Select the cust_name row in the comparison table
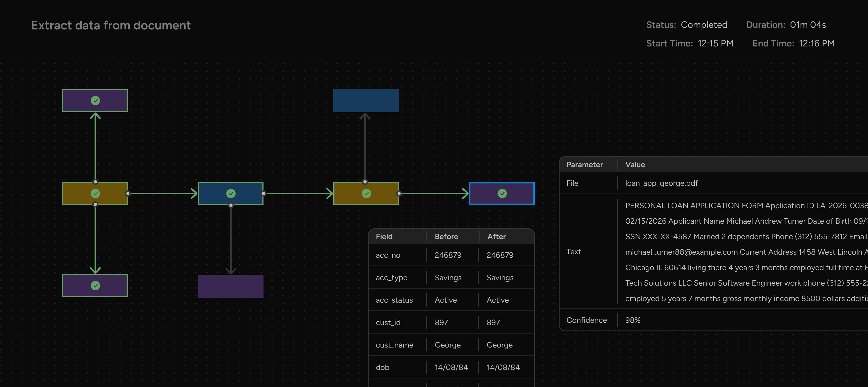Viewport: 868px width, 387px height. pos(451,345)
